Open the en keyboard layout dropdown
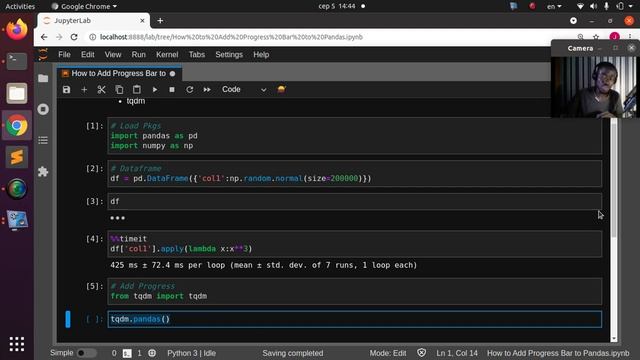 [554, 6]
